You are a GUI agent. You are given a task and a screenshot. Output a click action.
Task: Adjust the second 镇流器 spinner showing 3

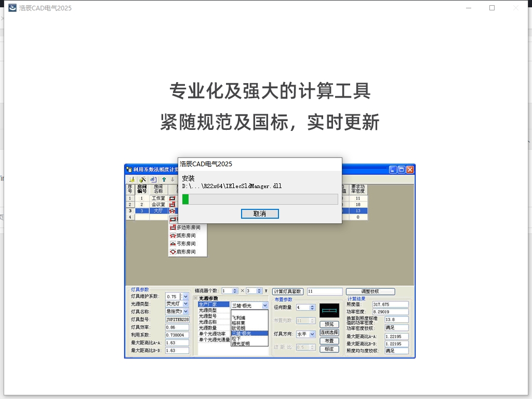259,291
